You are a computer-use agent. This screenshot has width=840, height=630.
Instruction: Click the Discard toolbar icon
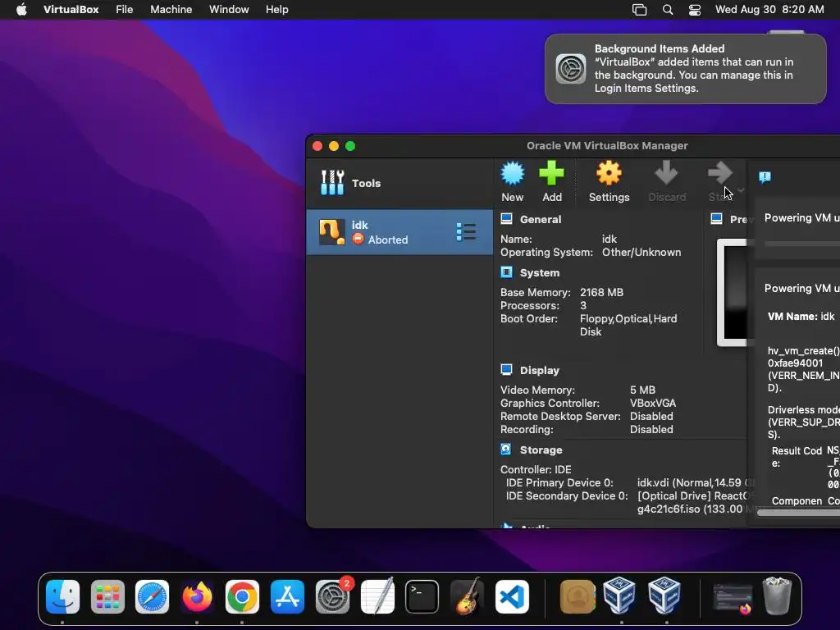[x=666, y=174]
